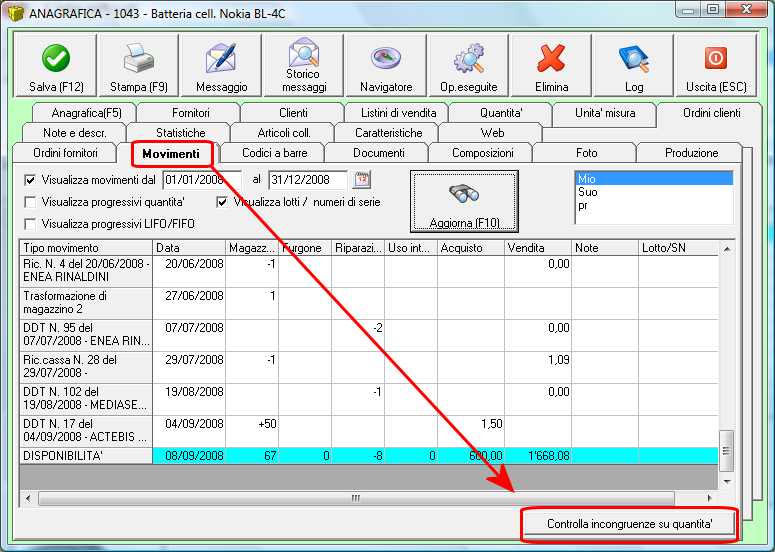Click the horizontal scrollbar right arrow
This screenshot has height=552, width=775.
pos(710,498)
